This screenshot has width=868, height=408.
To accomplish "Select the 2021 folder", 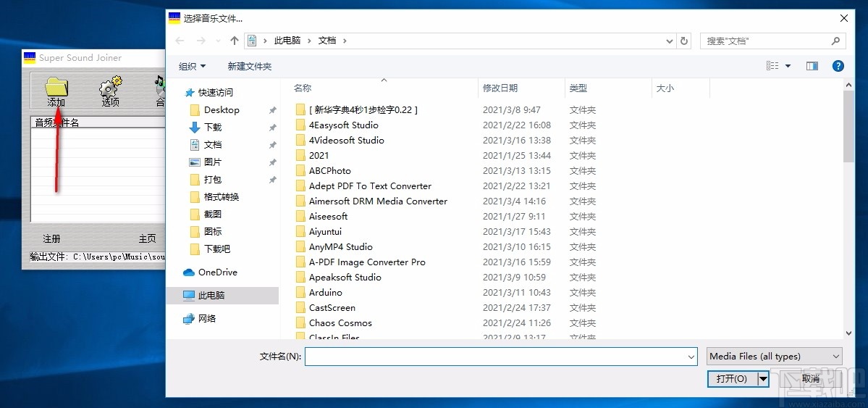I will point(319,156).
